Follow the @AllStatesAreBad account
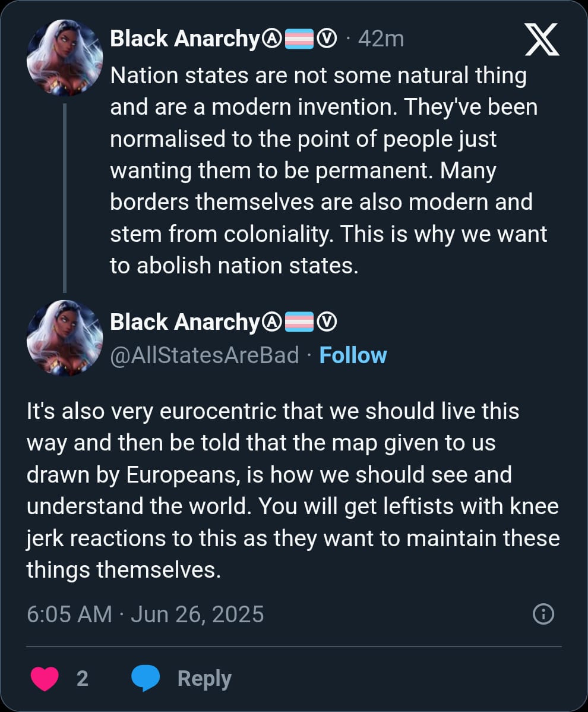Screen dimensions: 588x712 tap(353, 355)
